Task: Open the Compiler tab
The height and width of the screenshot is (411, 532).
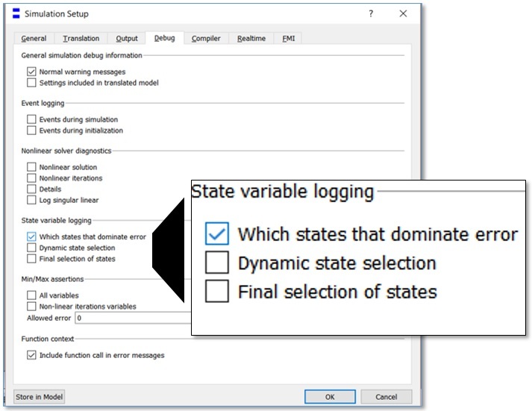Action: click(x=206, y=38)
